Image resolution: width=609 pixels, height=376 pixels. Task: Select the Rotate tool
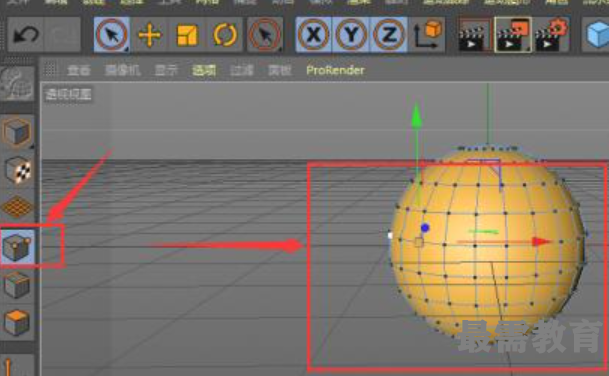pos(225,35)
